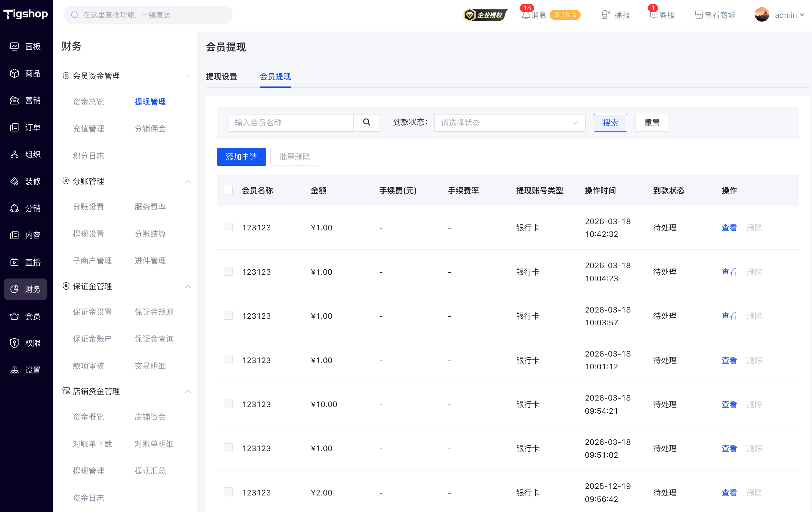The height and width of the screenshot is (512, 812).
Task: Click the 添加申请 button
Action: click(x=241, y=157)
